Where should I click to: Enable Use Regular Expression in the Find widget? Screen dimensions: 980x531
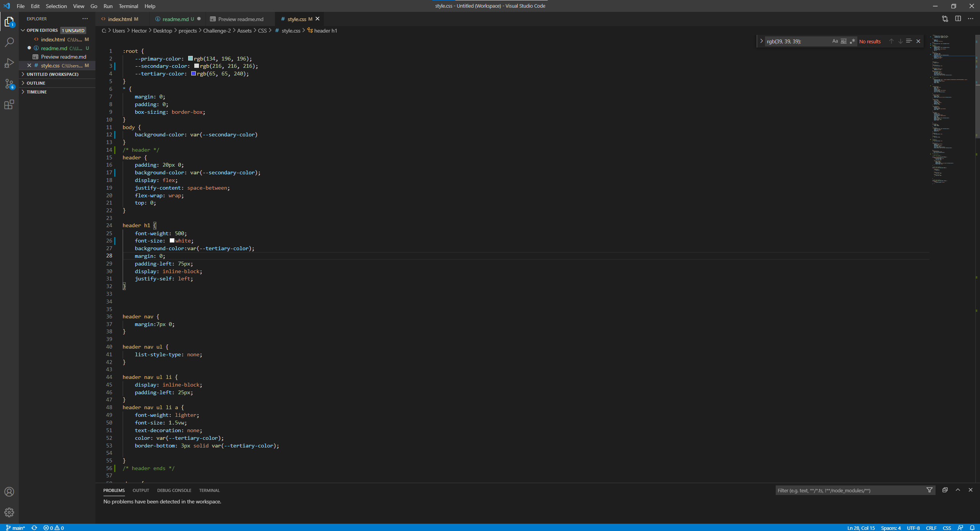(853, 41)
